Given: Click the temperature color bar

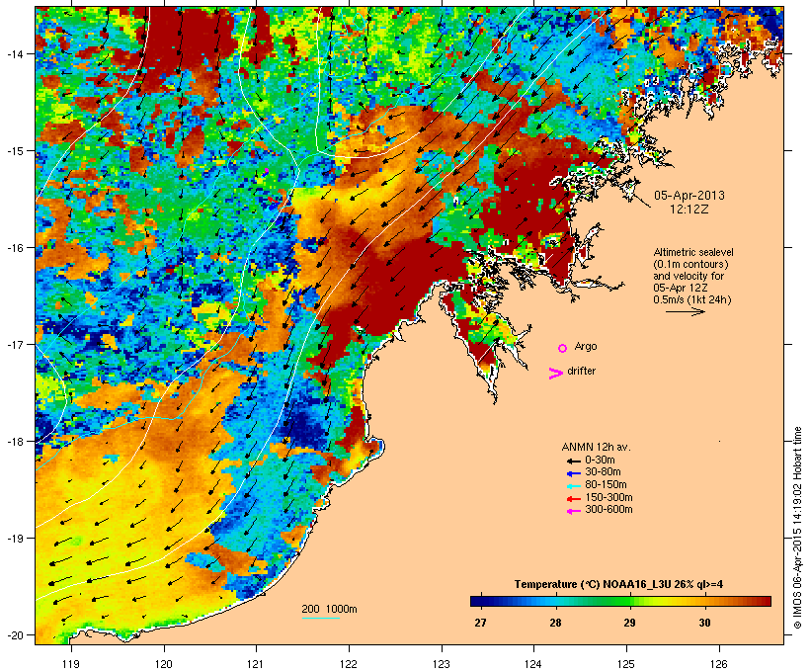Looking at the screenshot, I should [620, 601].
